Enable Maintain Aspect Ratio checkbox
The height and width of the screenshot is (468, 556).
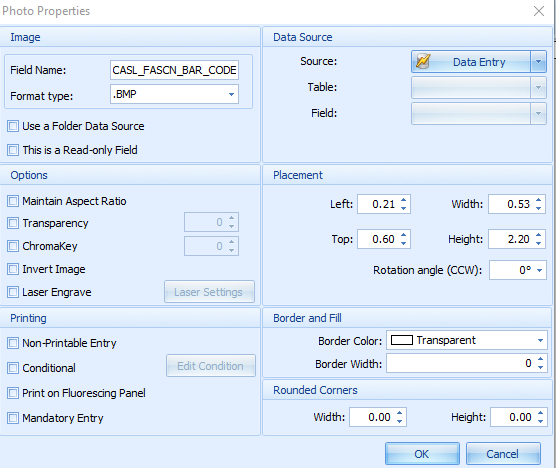click(x=13, y=201)
